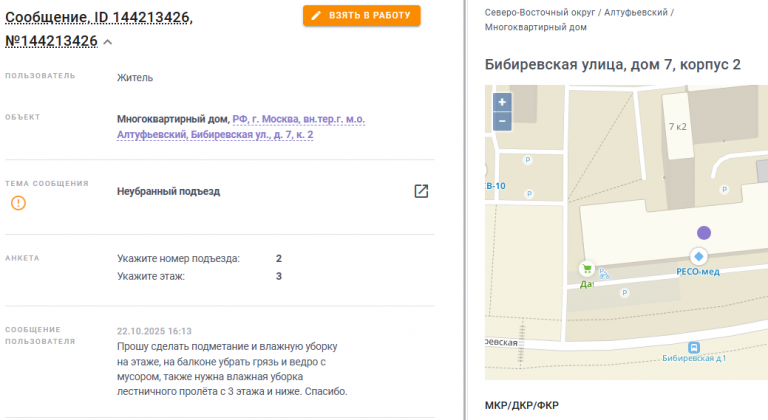
Task: Click the bicycle parking icon on map
Action: point(604,274)
